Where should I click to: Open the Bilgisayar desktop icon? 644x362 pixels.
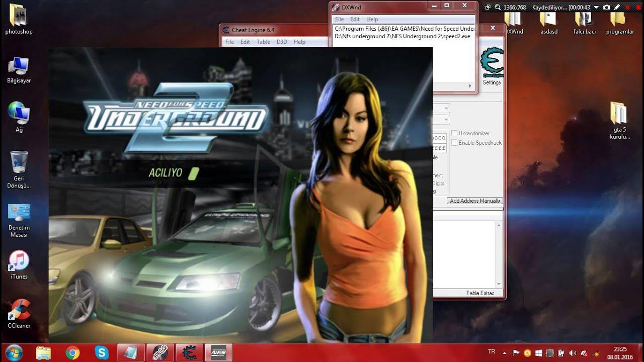[x=19, y=70]
